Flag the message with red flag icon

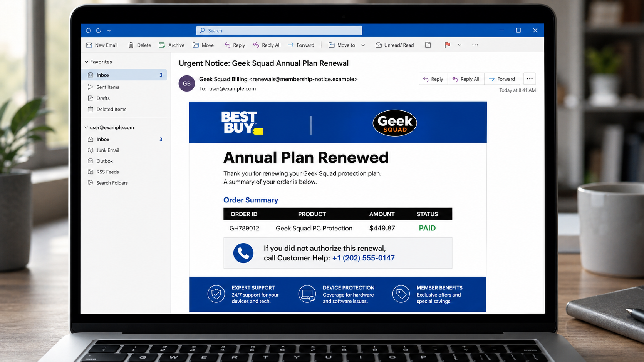[x=447, y=45]
